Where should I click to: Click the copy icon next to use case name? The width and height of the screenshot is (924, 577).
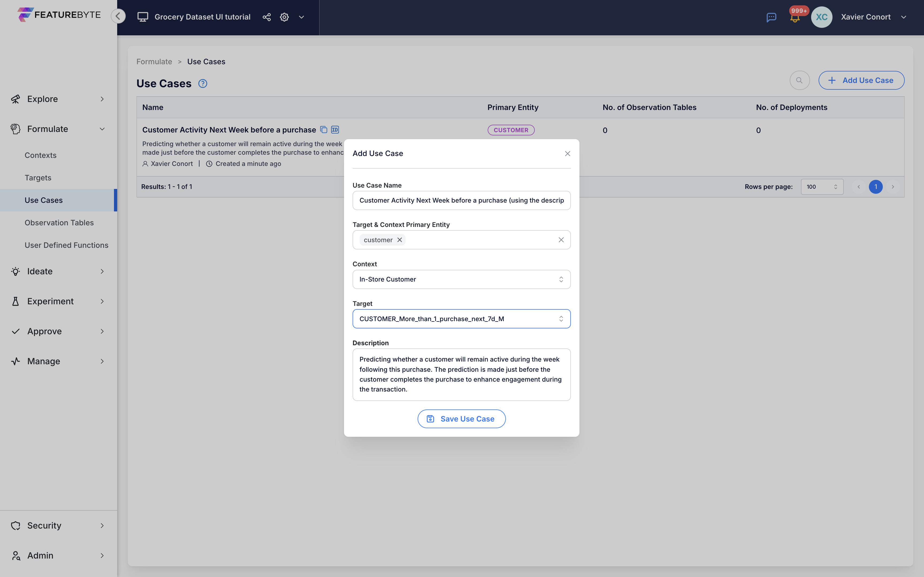[323, 130]
